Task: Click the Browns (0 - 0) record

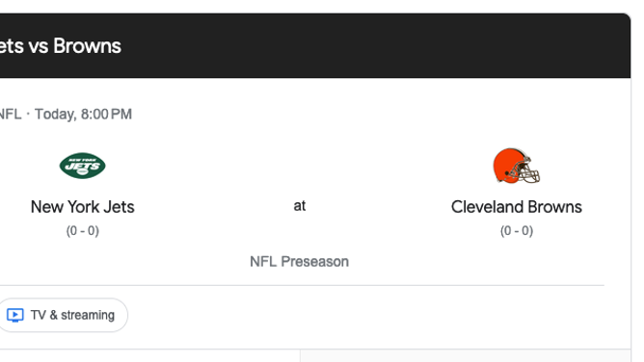Action: tap(517, 231)
